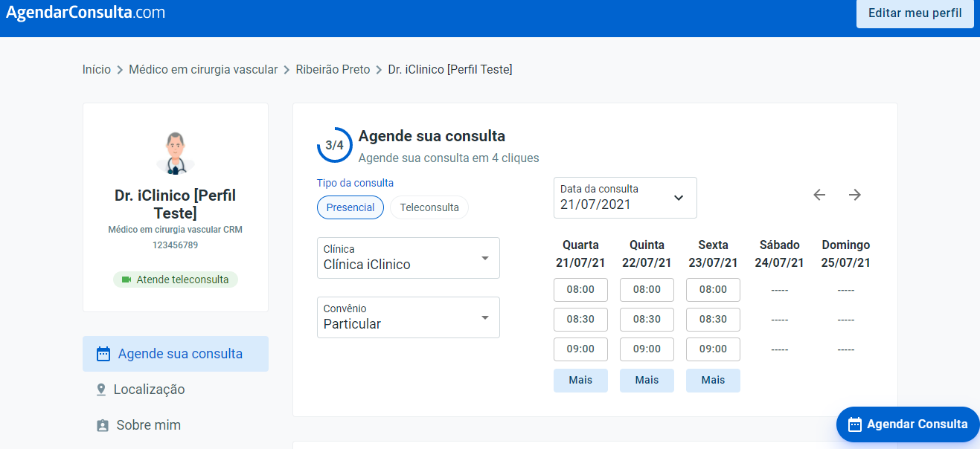Pick the 08:00 slot on Quarta 21/07
Viewport: 980px width, 449px height.
580,289
